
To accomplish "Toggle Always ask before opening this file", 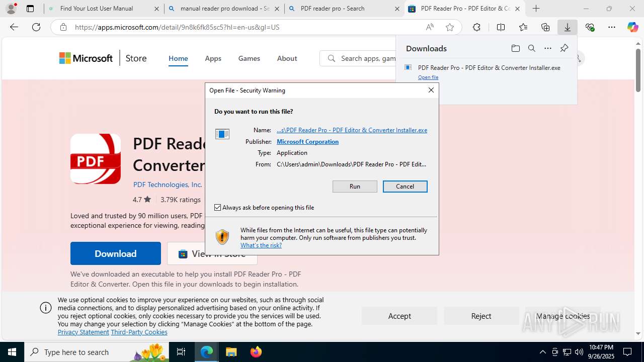I will click(217, 207).
